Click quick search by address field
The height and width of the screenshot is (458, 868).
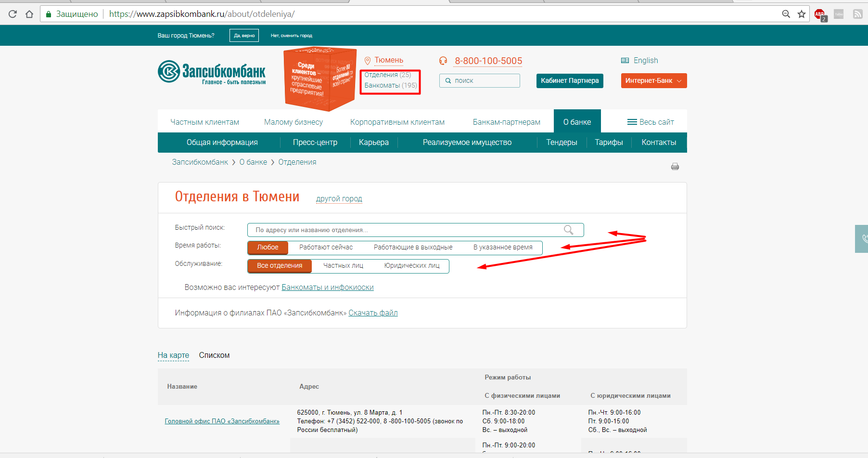[x=415, y=230]
